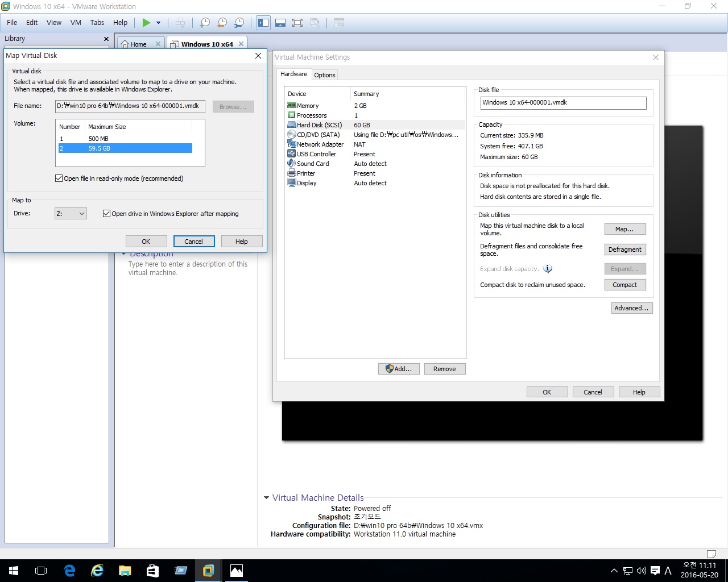This screenshot has width=728, height=582.
Task: Open the VM menu
Action: pyautogui.click(x=76, y=23)
